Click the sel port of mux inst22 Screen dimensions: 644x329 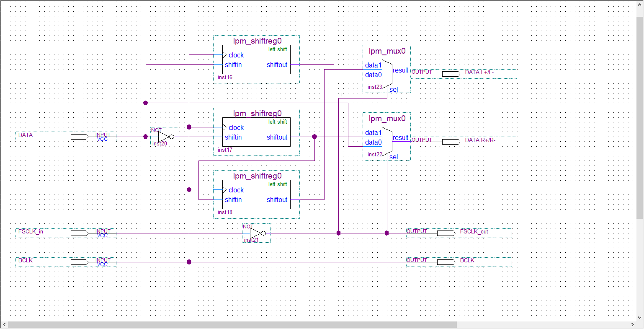pos(394,157)
